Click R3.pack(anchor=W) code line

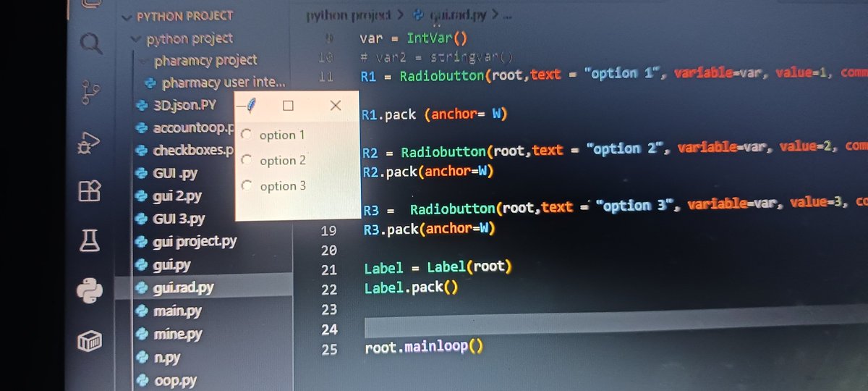[430, 230]
